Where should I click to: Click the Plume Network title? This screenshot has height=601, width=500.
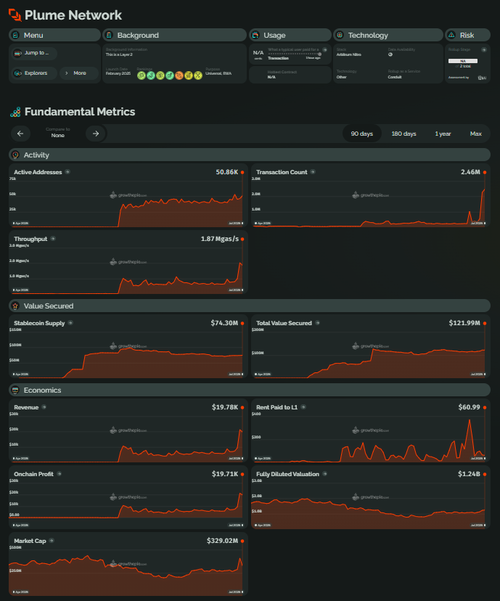tap(73, 15)
